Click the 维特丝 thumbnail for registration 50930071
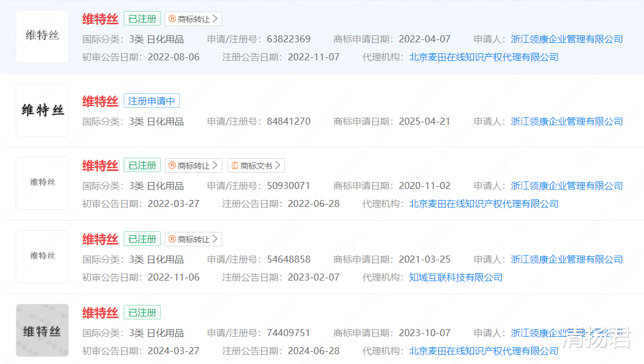Image resolution: width=644 pixels, height=364 pixels. pyautogui.click(x=42, y=183)
